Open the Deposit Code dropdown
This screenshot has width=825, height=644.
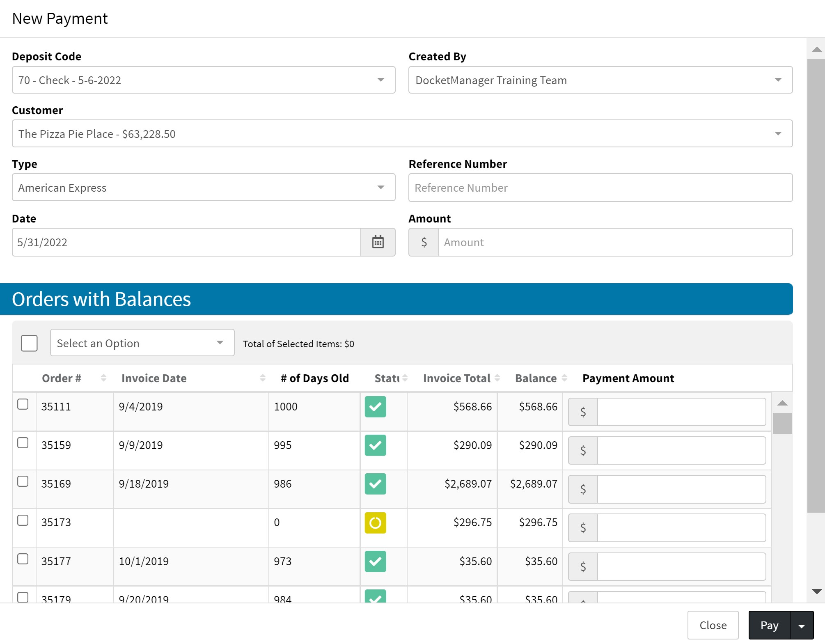(x=203, y=80)
